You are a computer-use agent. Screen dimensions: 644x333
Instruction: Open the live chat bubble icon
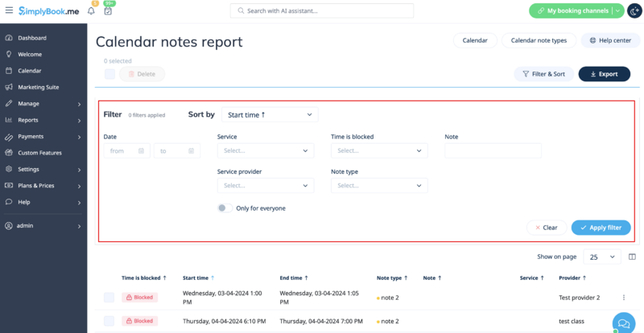tap(623, 323)
